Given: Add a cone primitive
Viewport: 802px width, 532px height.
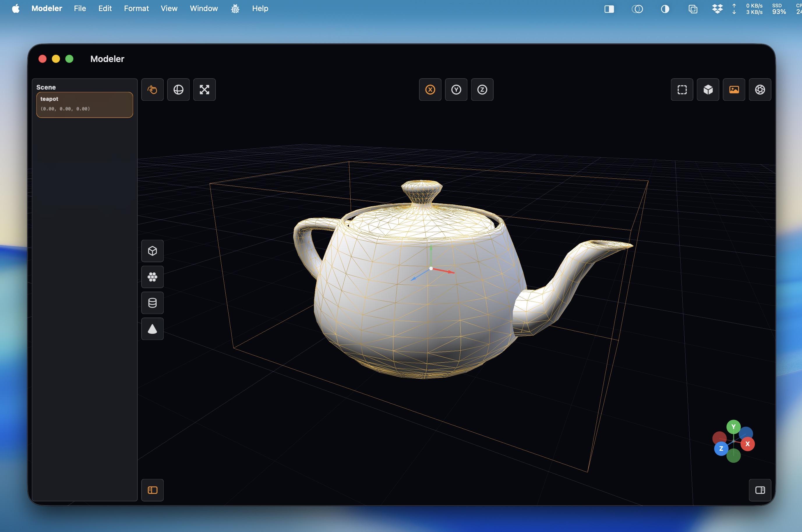Looking at the screenshot, I should pos(152,329).
